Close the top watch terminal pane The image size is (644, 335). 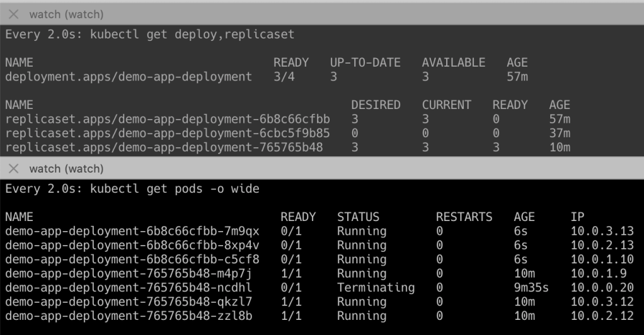coord(14,14)
